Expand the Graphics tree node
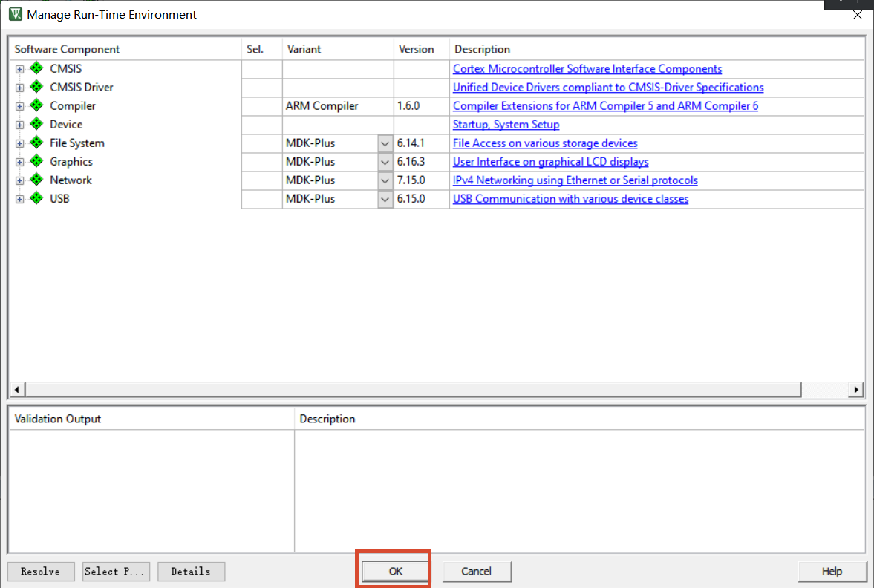874x588 pixels. pyautogui.click(x=19, y=162)
